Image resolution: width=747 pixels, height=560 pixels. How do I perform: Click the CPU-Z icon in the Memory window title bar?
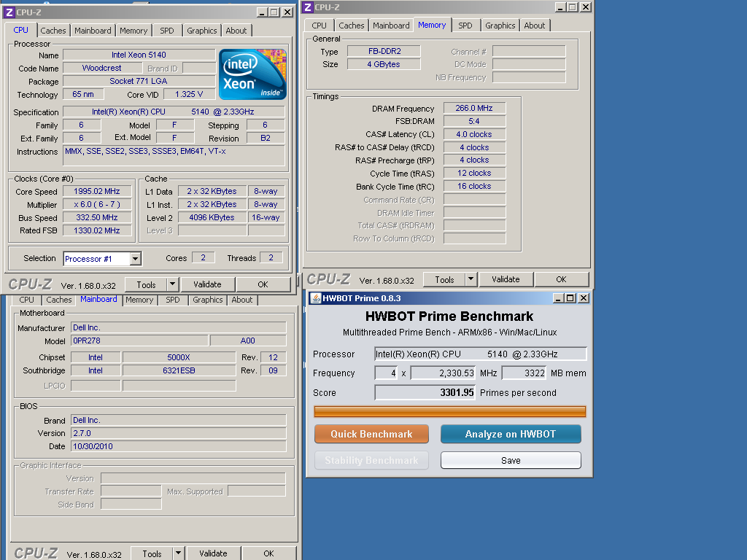[x=308, y=7]
